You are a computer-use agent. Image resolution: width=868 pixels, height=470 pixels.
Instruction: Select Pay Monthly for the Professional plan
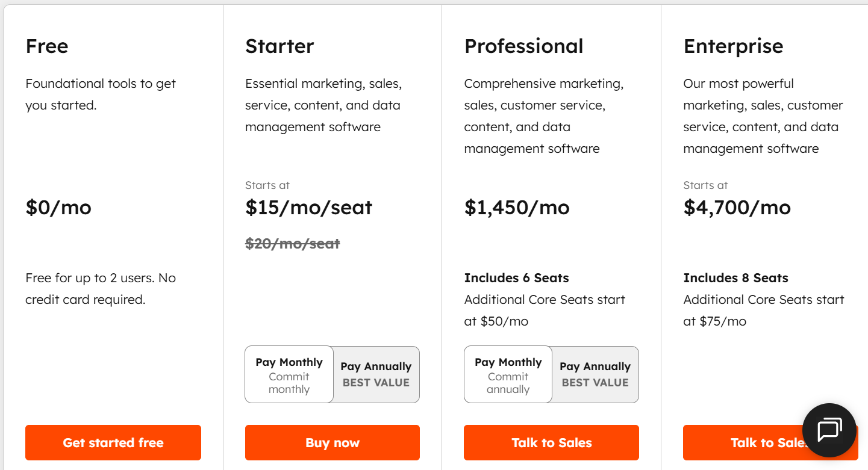point(508,374)
